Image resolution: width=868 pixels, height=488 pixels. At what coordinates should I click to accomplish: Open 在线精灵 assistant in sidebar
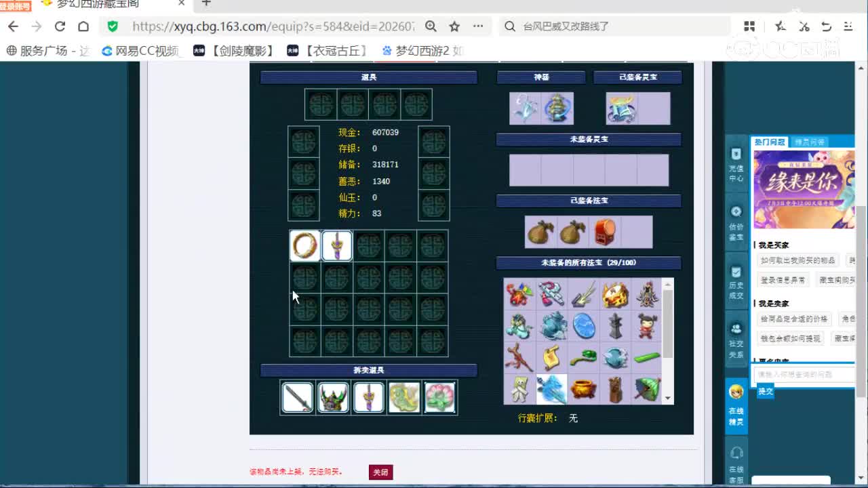[736, 405]
